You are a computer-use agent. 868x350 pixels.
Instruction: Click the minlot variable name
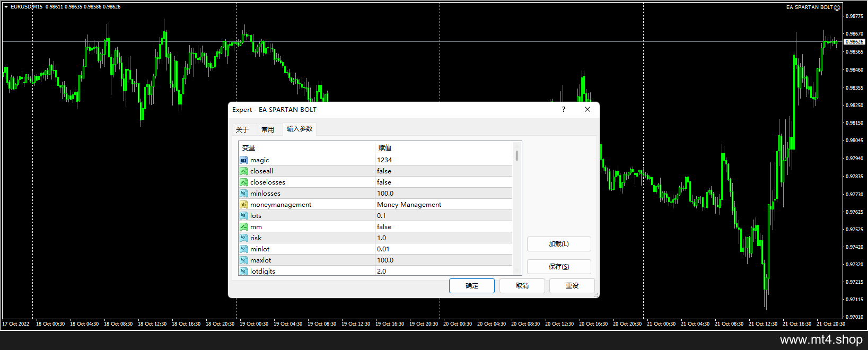coord(260,249)
